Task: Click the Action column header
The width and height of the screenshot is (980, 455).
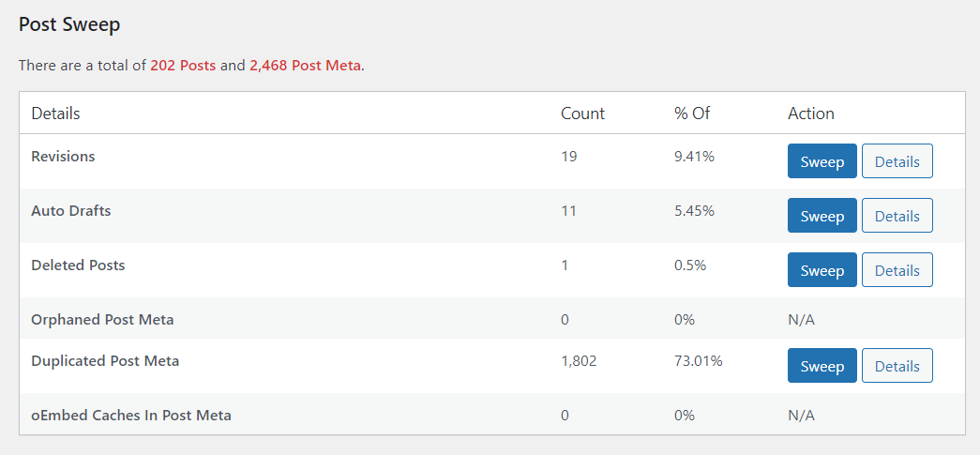Action: click(x=810, y=114)
